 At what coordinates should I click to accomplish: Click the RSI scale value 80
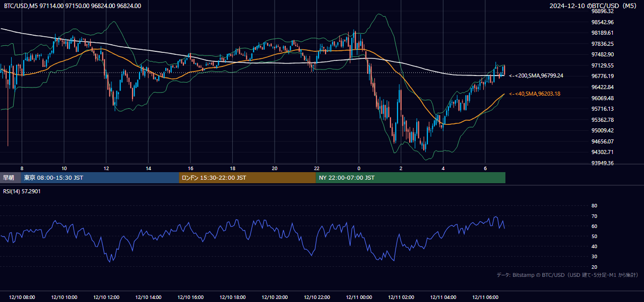[x=594, y=206]
